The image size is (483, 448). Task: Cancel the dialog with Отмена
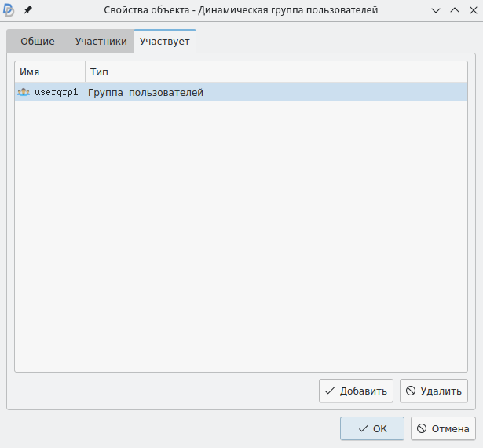pyautogui.click(x=444, y=428)
